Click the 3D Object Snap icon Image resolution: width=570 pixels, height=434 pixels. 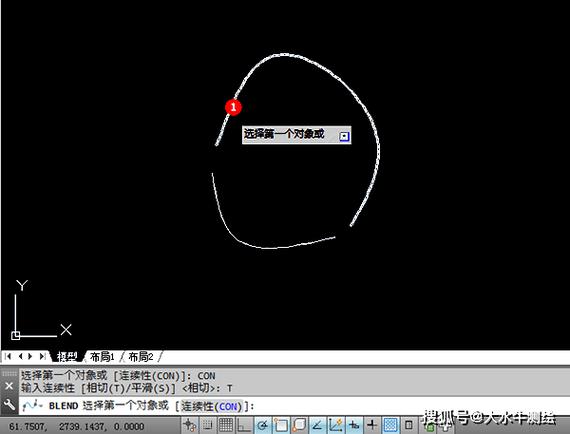[299, 425]
